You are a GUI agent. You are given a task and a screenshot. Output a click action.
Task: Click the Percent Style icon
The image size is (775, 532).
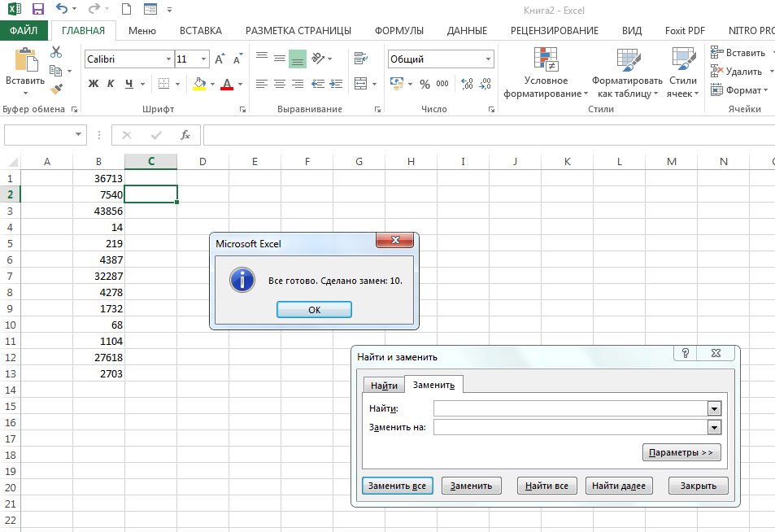pos(425,84)
